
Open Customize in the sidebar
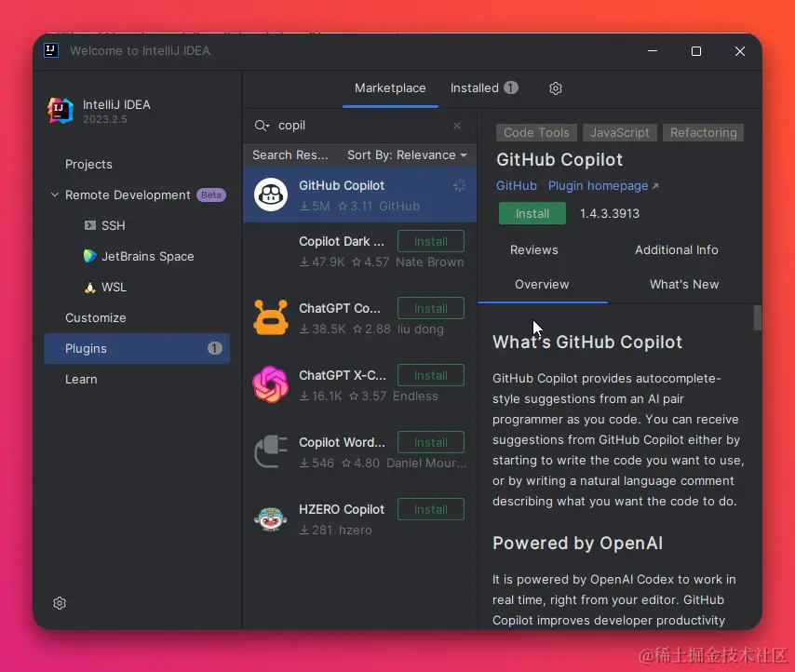(x=95, y=317)
